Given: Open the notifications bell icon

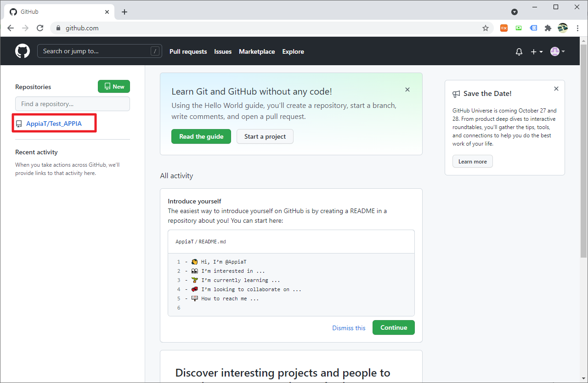Looking at the screenshot, I should (519, 52).
